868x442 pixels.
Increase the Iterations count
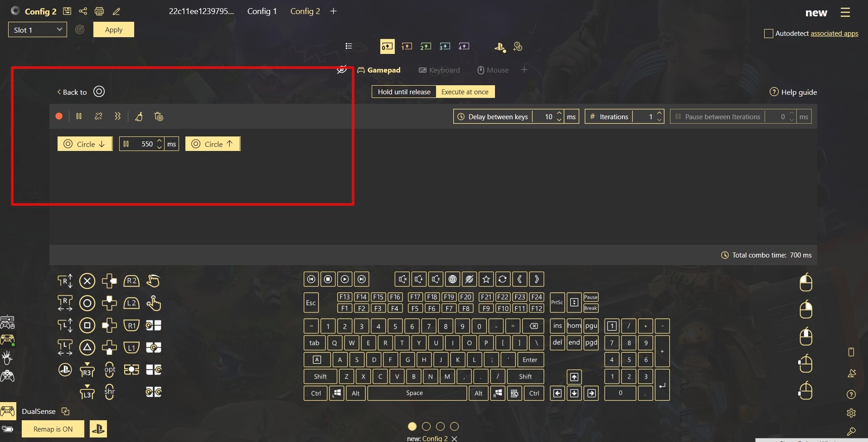click(x=659, y=113)
